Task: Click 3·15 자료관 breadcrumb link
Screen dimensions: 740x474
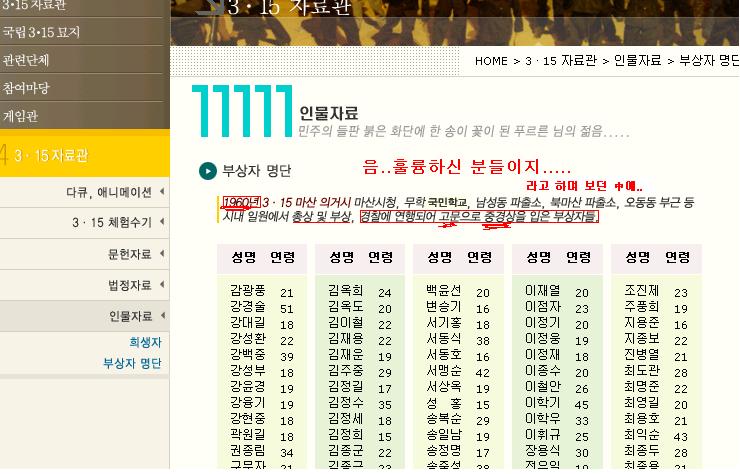Action: [561, 61]
